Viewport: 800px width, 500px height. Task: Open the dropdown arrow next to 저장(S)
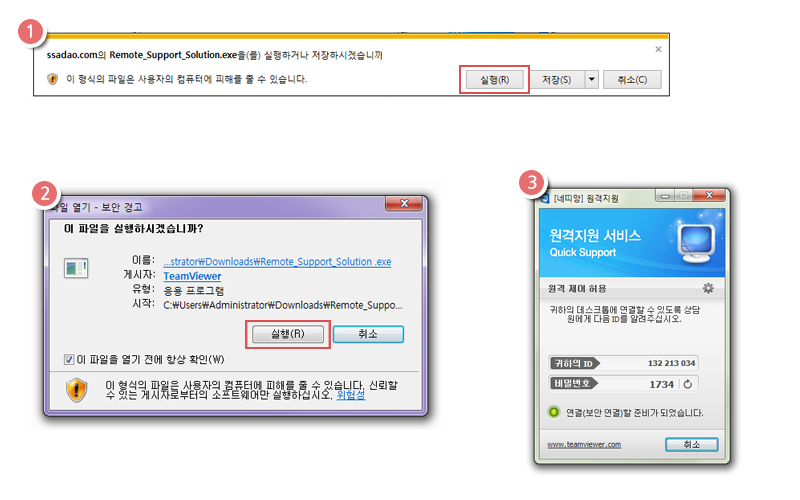click(591, 80)
